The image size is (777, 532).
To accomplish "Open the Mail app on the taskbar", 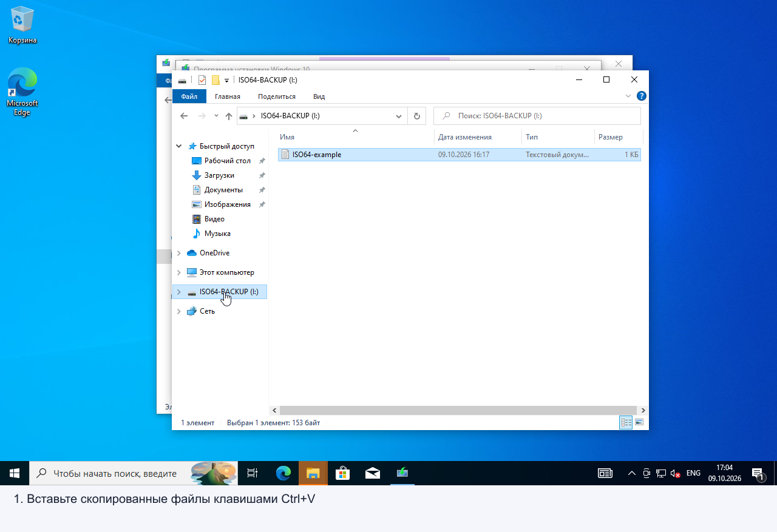I will click(372, 473).
